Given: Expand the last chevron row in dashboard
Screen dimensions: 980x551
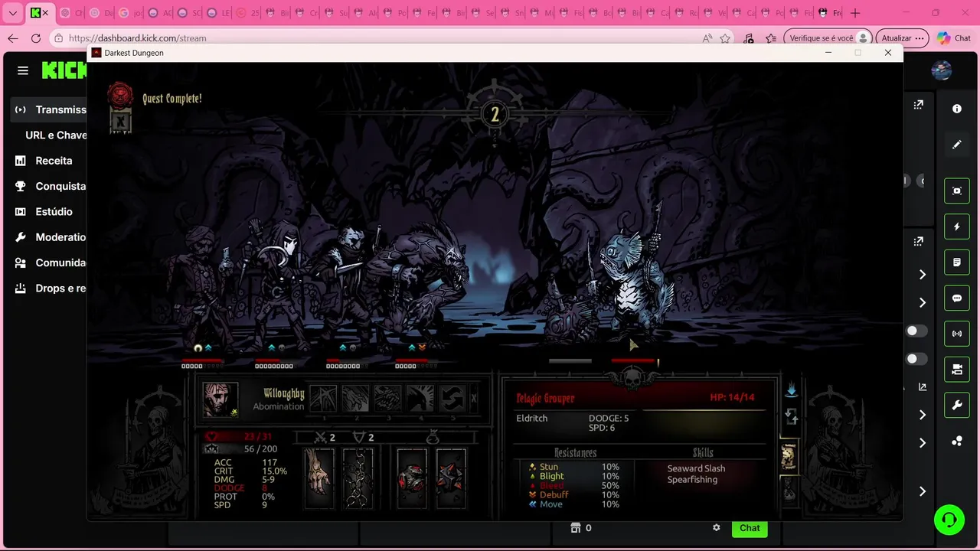Looking at the screenshot, I should pyautogui.click(x=923, y=491).
